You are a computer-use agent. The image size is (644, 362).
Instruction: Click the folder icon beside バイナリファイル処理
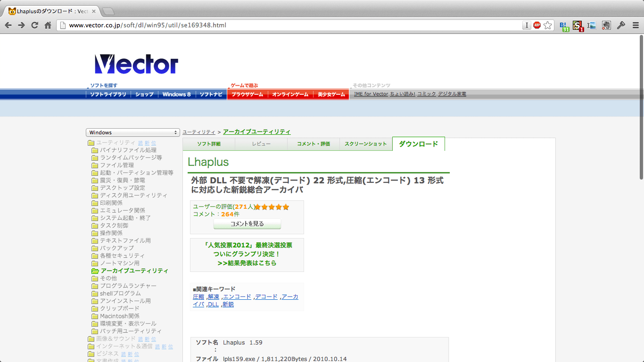tap(95, 150)
